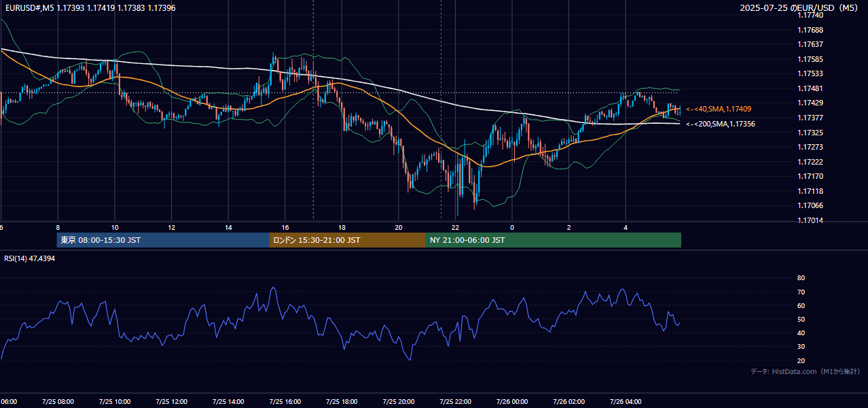Click price axis label 1.17222
Viewport: 868px width, 408px height.
810,162
